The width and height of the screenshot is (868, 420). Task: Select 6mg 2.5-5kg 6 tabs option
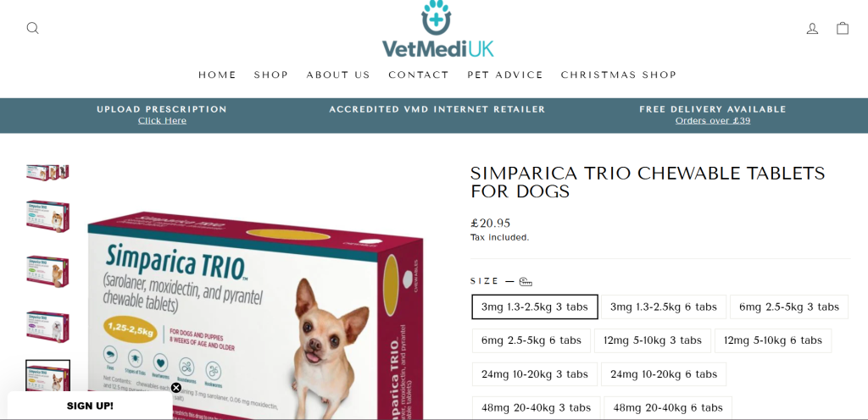[x=531, y=340]
